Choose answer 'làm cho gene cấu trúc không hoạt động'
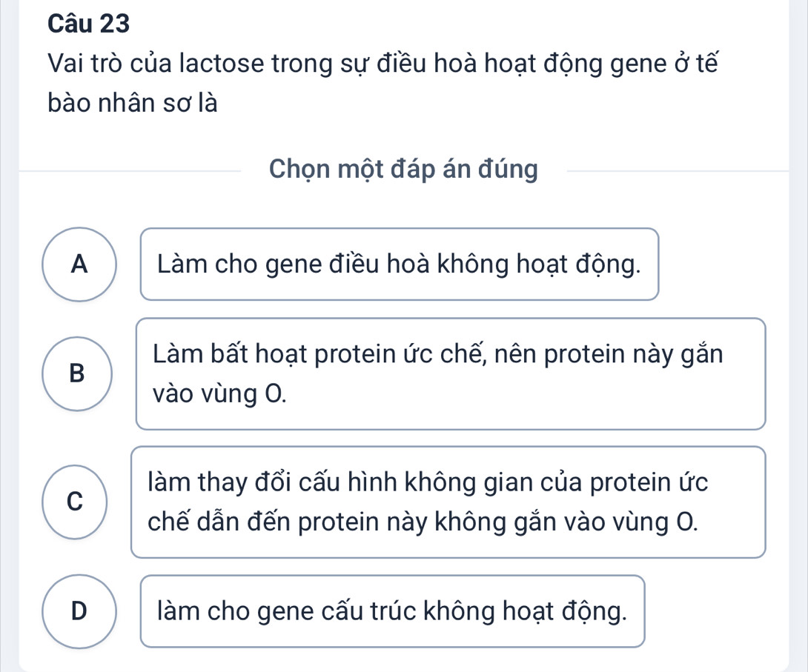808x672 pixels. pyautogui.click(x=393, y=611)
